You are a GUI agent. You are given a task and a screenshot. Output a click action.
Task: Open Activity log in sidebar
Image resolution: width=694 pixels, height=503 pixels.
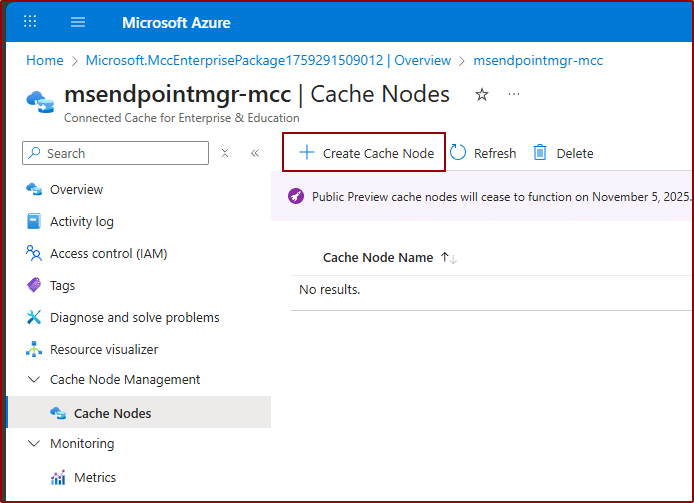pos(81,222)
